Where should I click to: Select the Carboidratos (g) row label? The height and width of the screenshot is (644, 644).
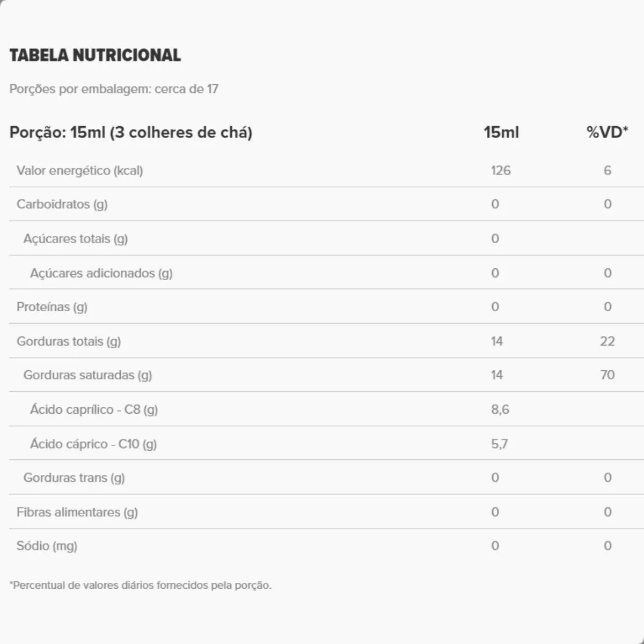(x=62, y=204)
